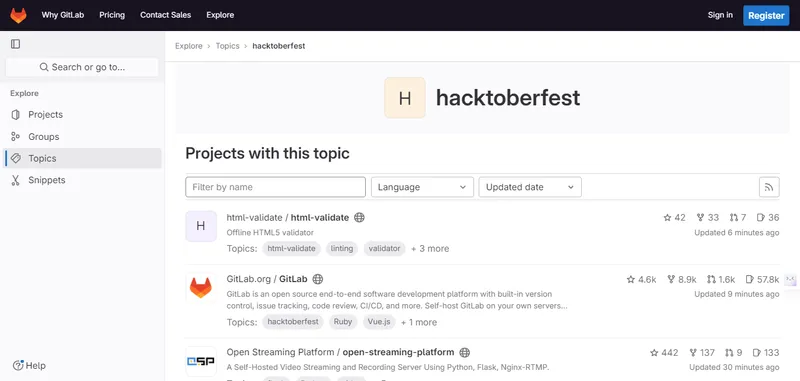Click 'Updated 9 minutes ago' text
The width and height of the screenshot is (800, 381).
point(737,294)
